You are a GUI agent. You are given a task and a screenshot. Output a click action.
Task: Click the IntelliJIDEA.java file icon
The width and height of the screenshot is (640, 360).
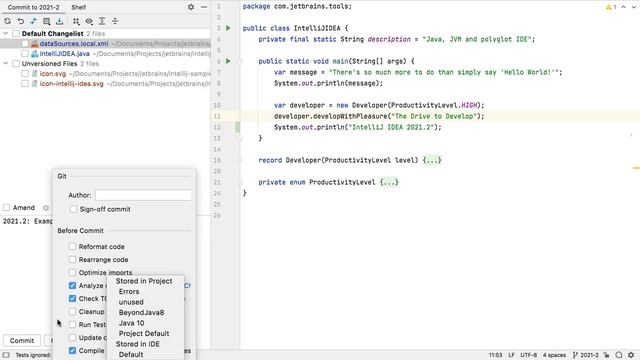pyautogui.click(x=35, y=54)
